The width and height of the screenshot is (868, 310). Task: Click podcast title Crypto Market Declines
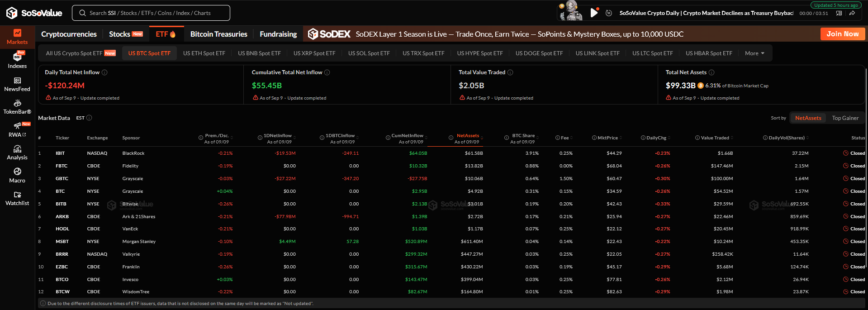[x=706, y=13]
